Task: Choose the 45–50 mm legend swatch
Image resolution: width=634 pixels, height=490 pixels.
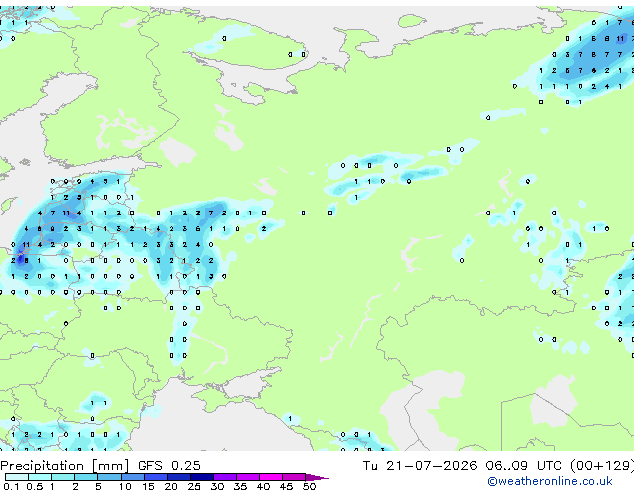Action: (294, 477)
